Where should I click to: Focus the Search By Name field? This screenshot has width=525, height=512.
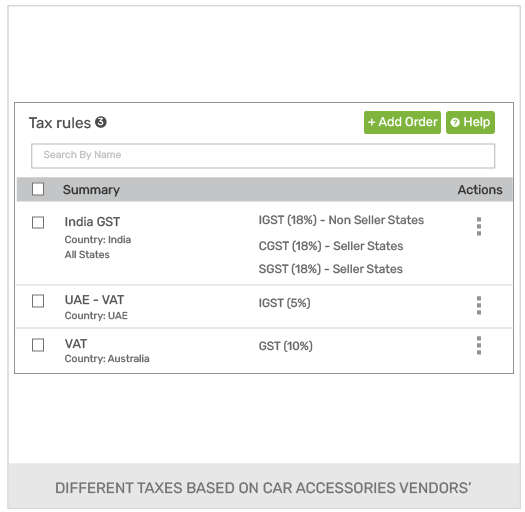[x=263, y=156]
